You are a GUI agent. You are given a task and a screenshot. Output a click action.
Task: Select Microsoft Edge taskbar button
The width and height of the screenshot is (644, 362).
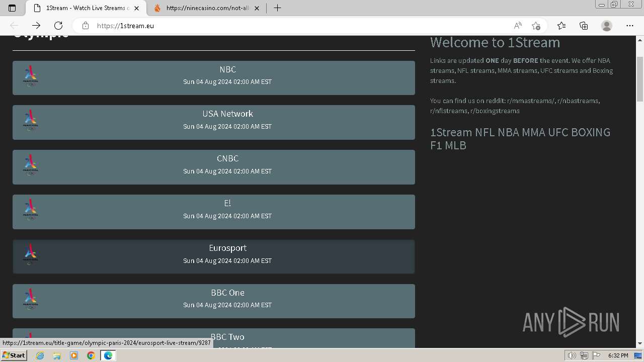[108, 355]
